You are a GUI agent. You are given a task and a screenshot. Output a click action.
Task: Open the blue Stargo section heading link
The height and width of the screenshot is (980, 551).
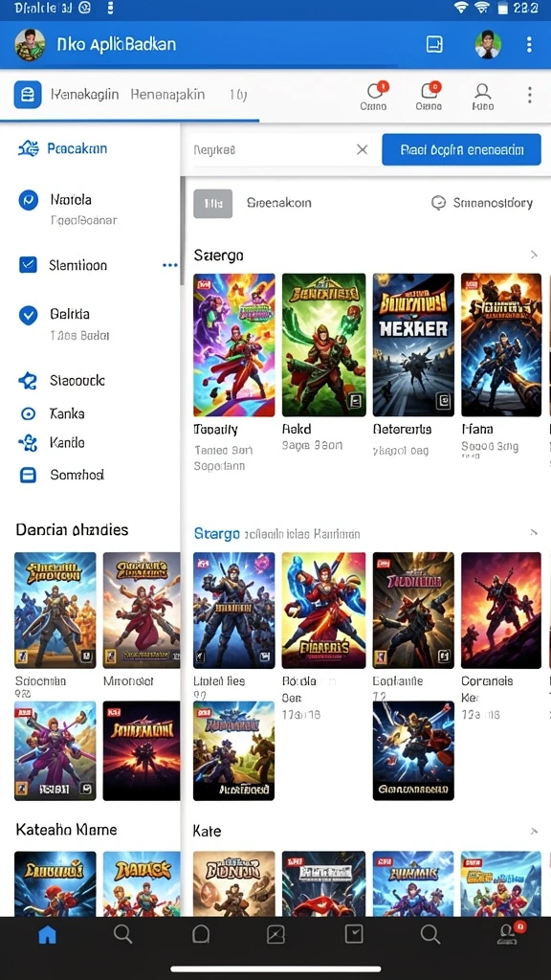point(217,534)
